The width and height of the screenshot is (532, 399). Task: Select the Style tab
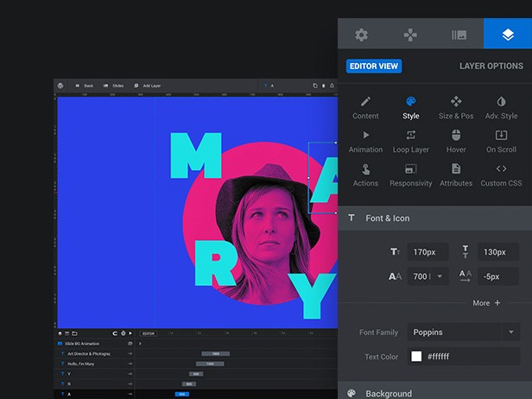tap(411, 108)
